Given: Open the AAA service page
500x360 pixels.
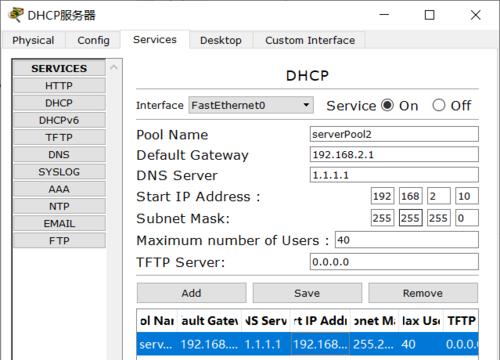Looking at the screenshot, I should click(59, 189).
